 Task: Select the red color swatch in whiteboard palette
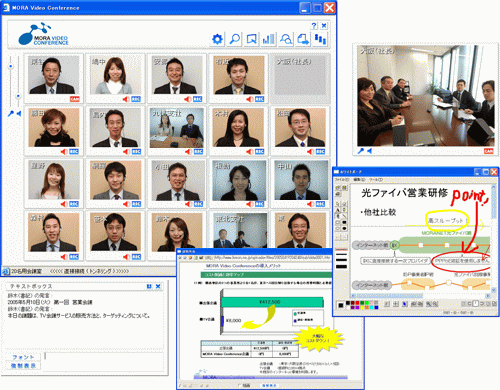(x=357, y=303)
